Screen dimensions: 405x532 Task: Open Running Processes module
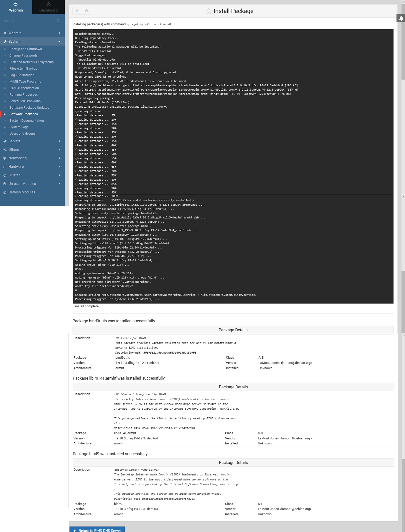pos(24,95)
